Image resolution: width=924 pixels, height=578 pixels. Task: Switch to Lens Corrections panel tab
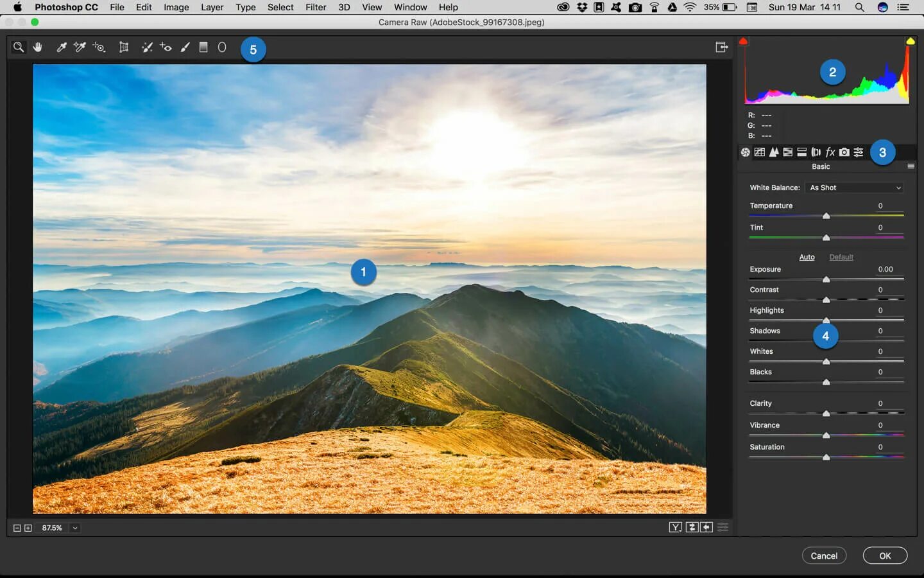click(x=816, y=152)
